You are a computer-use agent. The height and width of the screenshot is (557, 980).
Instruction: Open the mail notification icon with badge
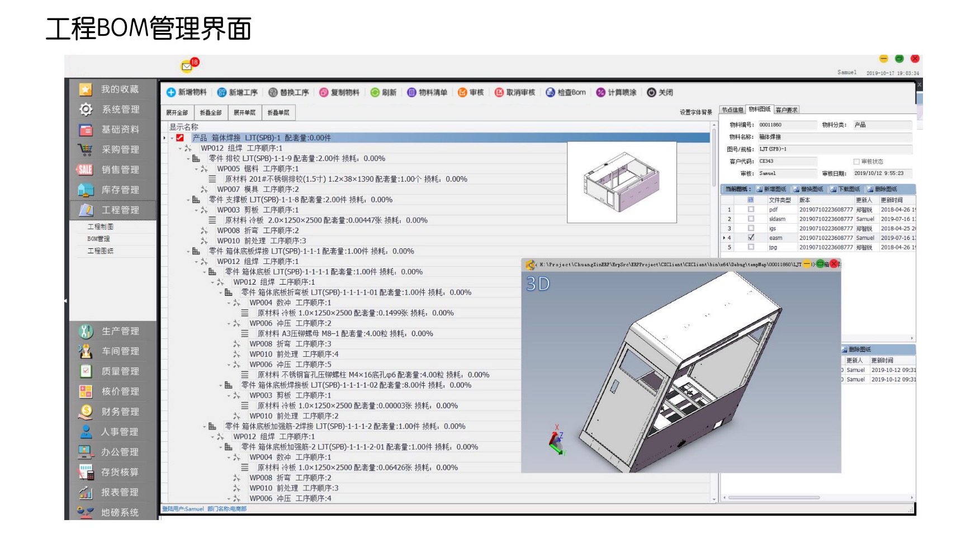coord(187,67)
